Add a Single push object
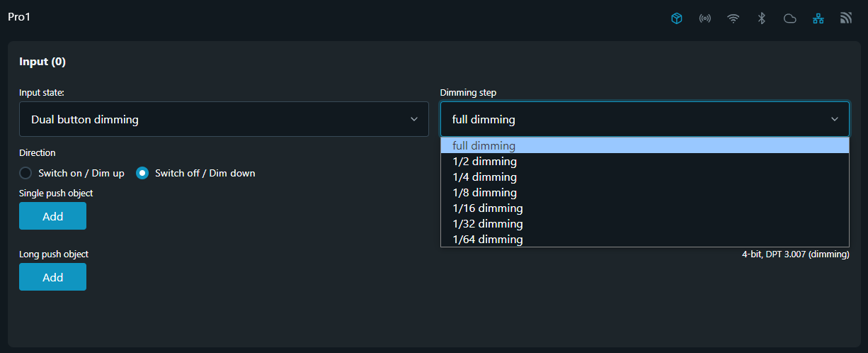The image size is (868, 353). click(52, 216)
